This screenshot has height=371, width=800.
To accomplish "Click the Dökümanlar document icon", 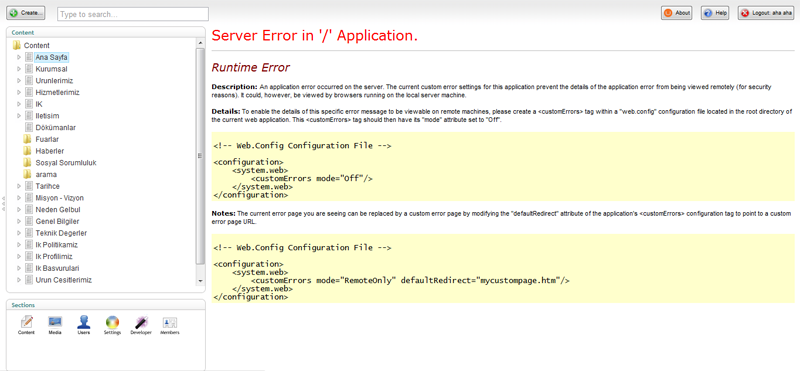I will click(29, 128).
